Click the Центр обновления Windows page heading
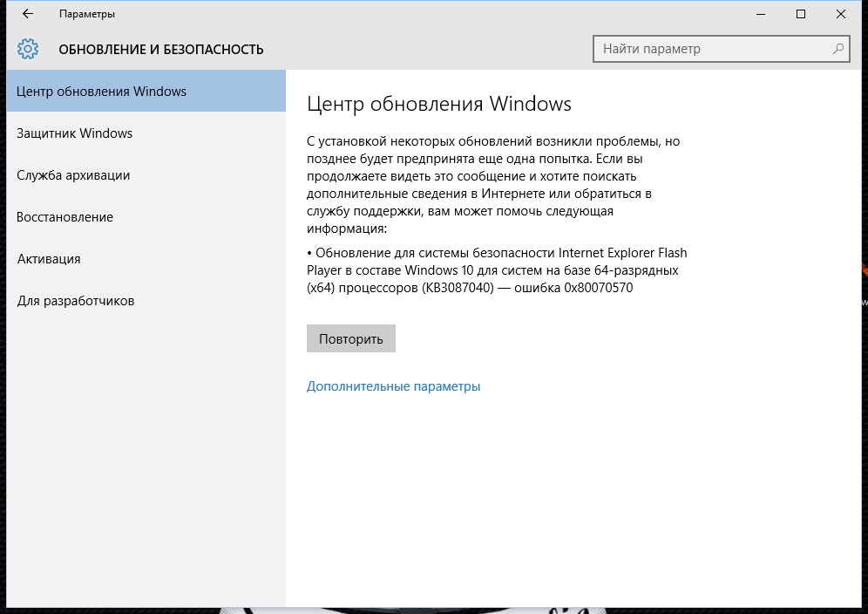The height and width of the screenshot is (614, 868). pos(438,105)
